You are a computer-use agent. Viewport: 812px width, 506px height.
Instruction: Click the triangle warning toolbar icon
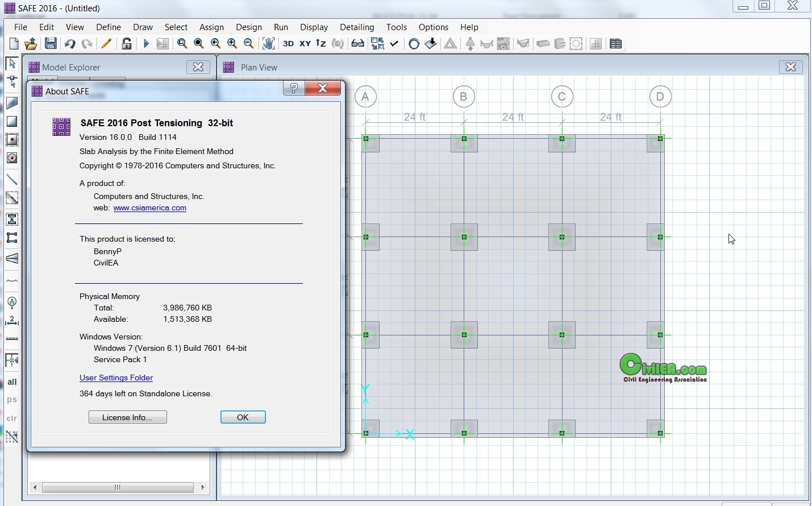pyautogui.click(x=450, y=44)
